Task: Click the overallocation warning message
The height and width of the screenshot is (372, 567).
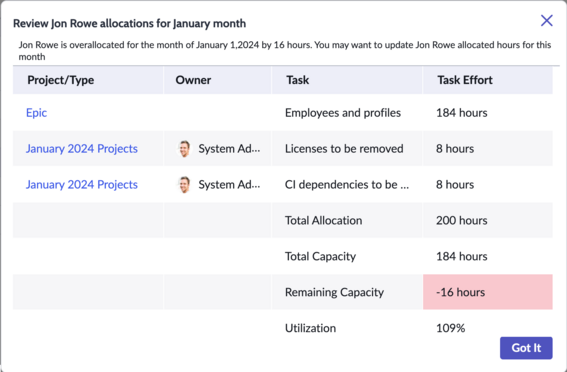Action: [285, 51]
